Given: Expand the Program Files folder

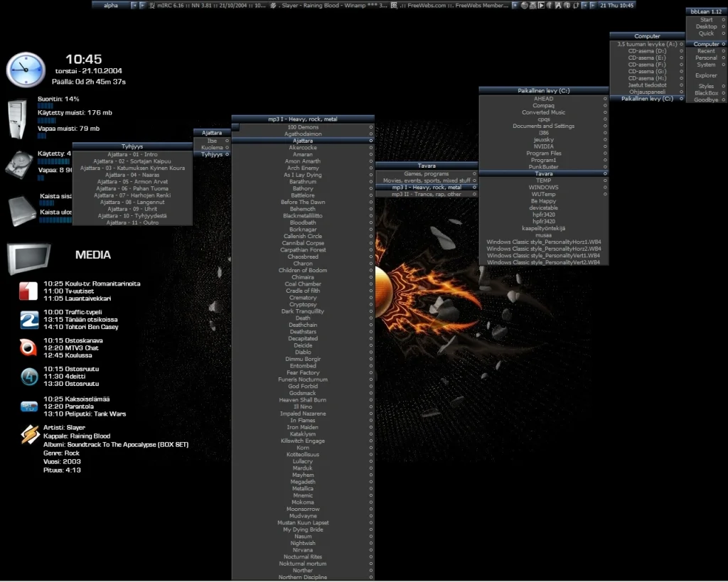Looking at the screenshot, I should coord(544,153).
